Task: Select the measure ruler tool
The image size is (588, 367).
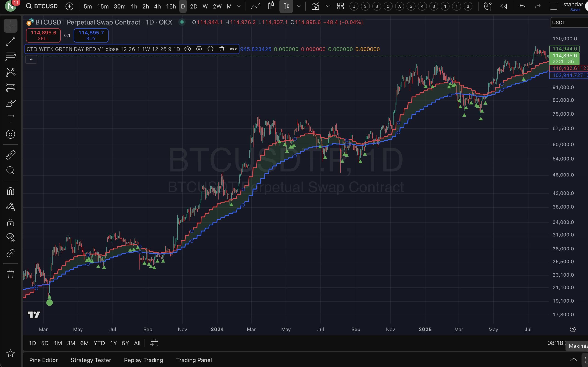Action: click(x=10, y=155)
